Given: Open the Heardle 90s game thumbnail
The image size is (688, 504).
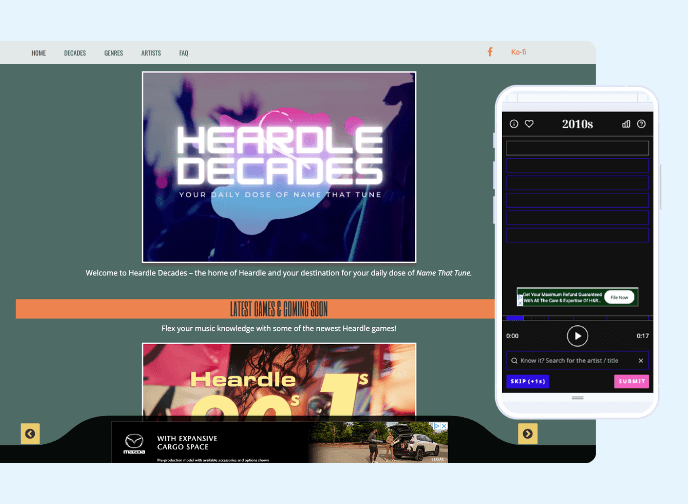Looking at the screenshot, I should point(279,380).
